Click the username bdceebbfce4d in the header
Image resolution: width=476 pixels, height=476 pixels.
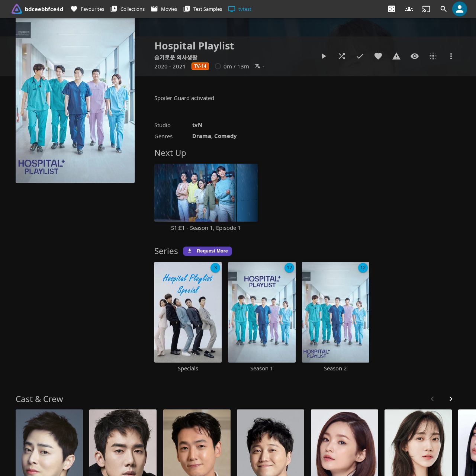click(44, 9)
